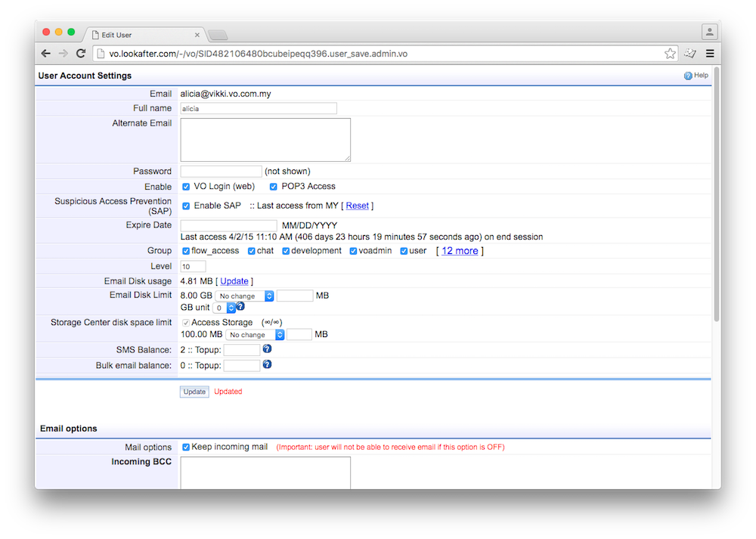The width and height of the screenshot is (756, 539).
Task: Open the Chrome hamburger menu
Action: [710, 54]
